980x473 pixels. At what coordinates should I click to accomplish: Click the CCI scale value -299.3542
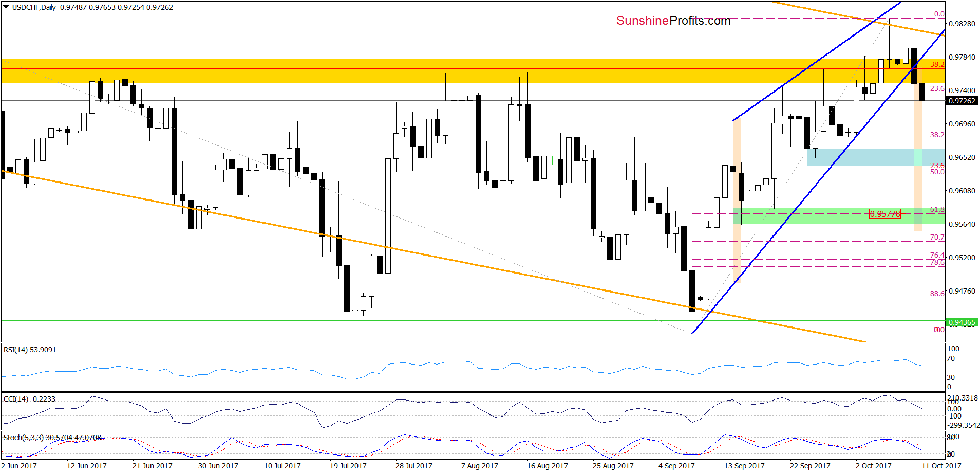[x=963, y=425]
